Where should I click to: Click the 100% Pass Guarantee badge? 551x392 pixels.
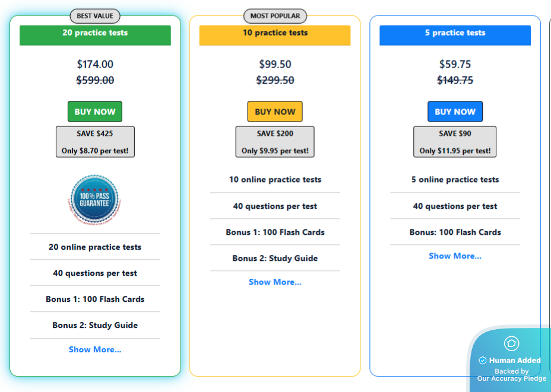tap(95, 199)
